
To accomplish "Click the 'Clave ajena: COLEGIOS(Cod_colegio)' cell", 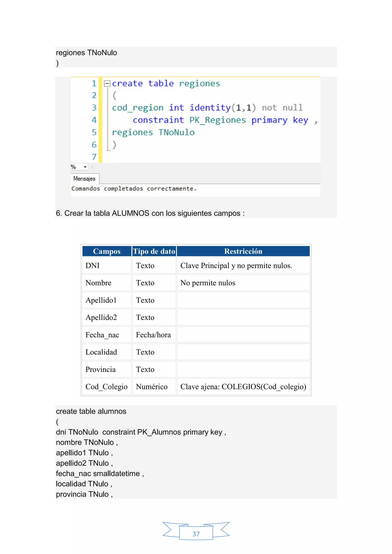I will tap(243, 387).
